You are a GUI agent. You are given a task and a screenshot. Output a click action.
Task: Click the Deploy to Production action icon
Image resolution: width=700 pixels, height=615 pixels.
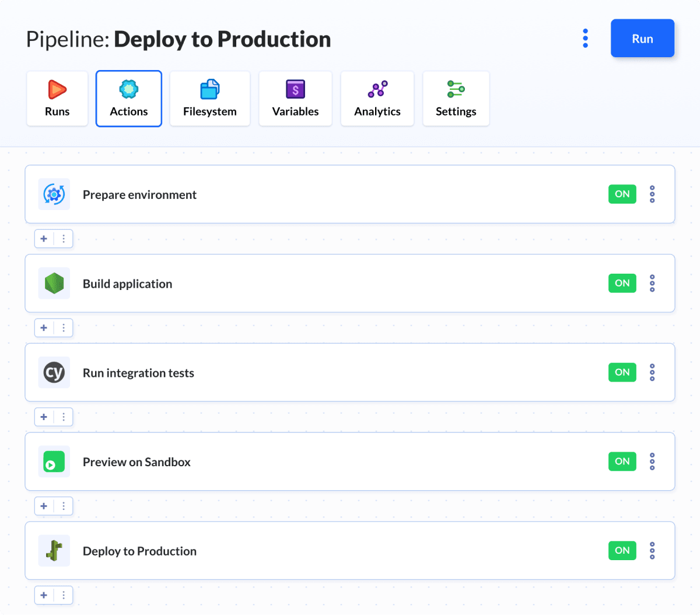tap(54, 551)
